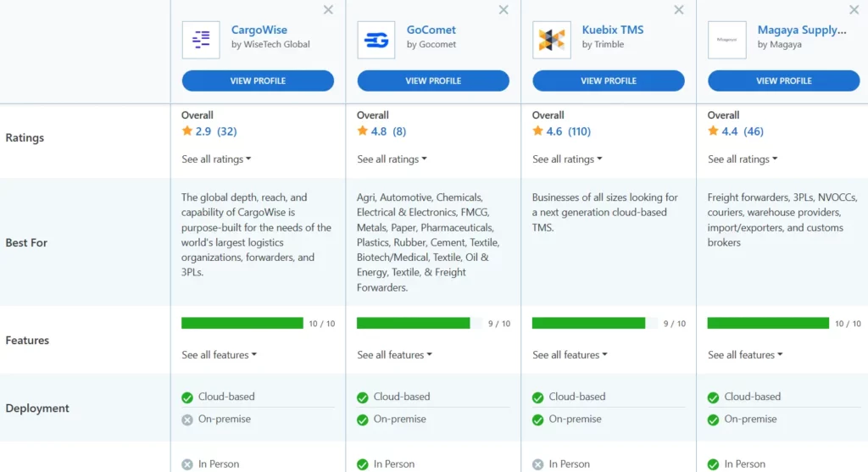Click the Kuebix TMS logo icon
Image resolution: width=868 pixels, height=472 pixels.
[551, 40]
